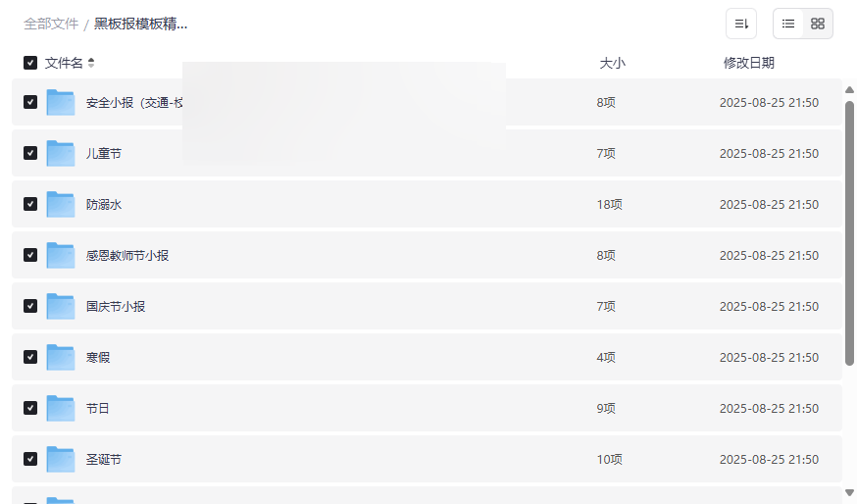The width and height of the screenshot is (857, 504).
Task: Uncheck the 国庆节小报 folder checkbox
Action: click(30, 306)
